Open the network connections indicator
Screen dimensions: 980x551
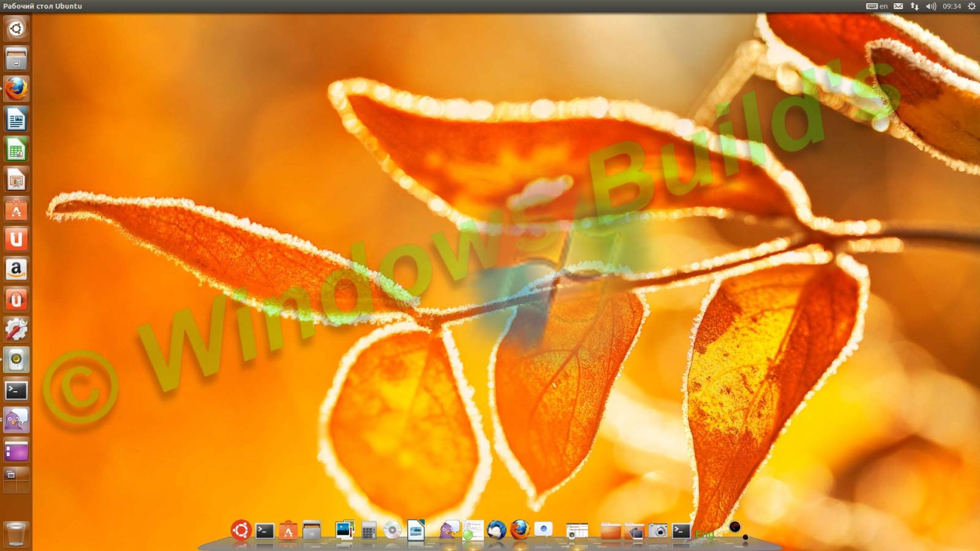click(x=914, y=6)
